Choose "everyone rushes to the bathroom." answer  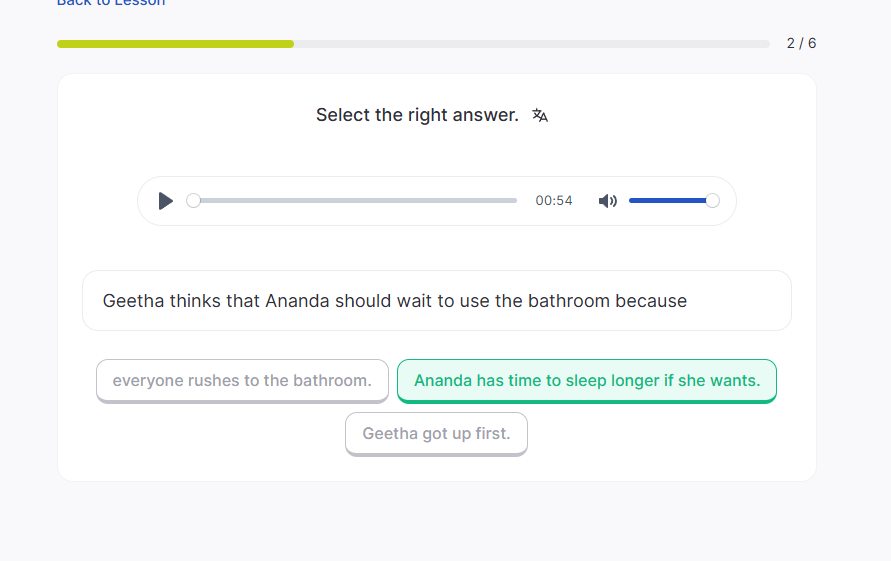242,380
